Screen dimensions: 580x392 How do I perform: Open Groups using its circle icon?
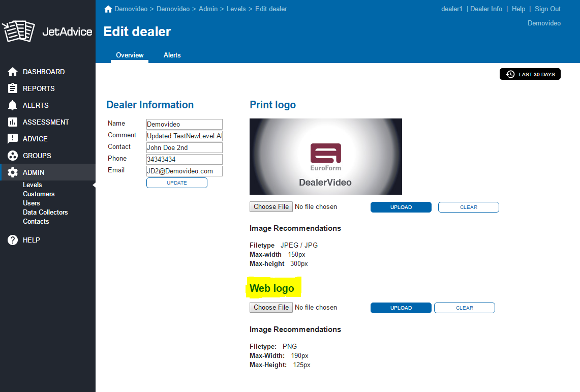click(x=13, y=156)
